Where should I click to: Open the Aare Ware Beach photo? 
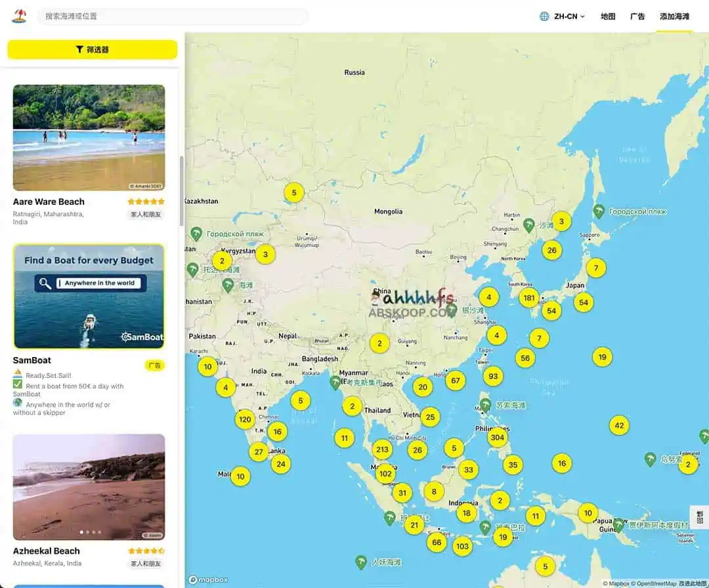tap(89, 137)
